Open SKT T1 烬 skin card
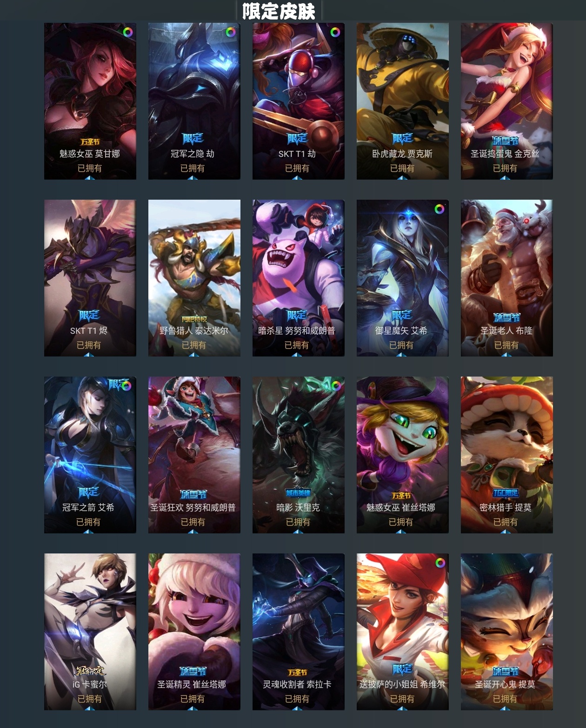 (x=90, y=278)
